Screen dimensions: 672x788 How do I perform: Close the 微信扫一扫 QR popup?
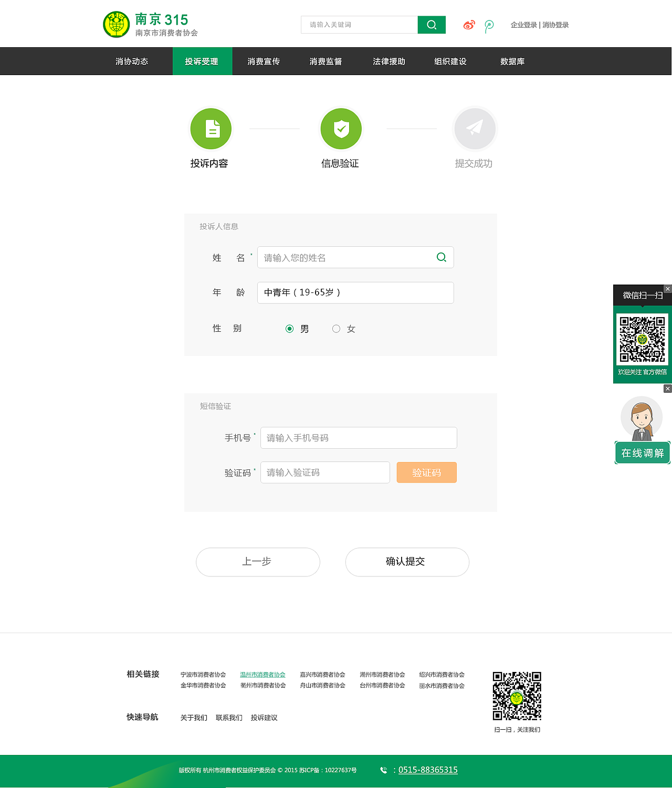667,289
